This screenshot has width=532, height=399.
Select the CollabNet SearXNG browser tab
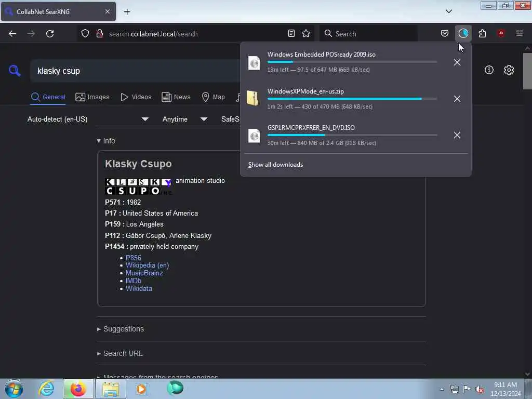(x=58, y=11)
